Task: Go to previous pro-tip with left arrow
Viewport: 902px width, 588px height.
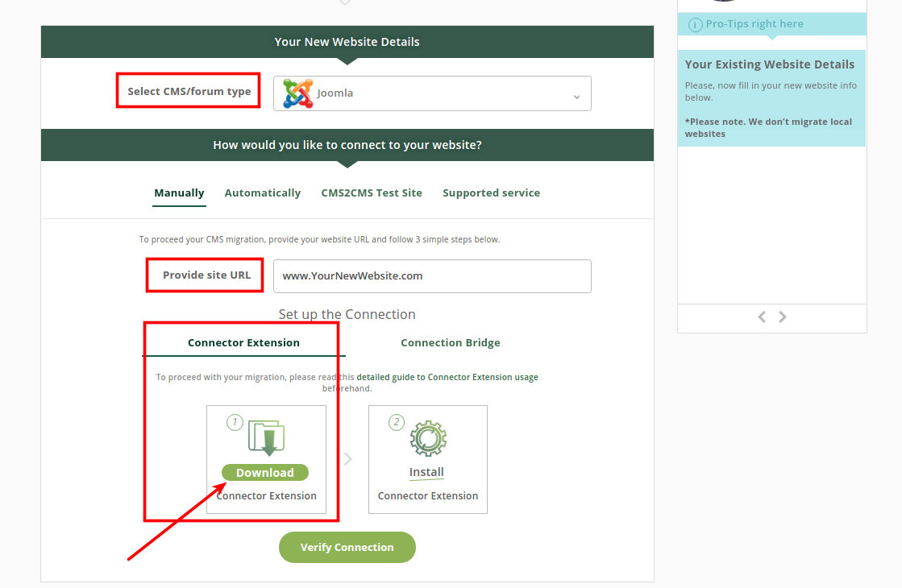Action: coord(762,317)
